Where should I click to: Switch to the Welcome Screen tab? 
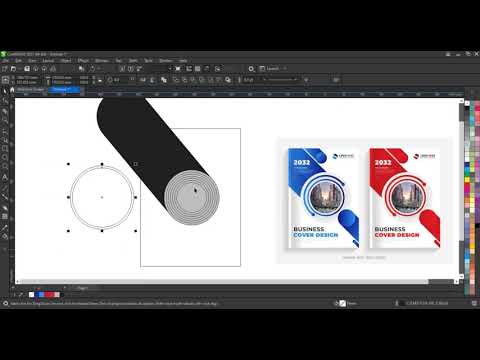(31, 89)
